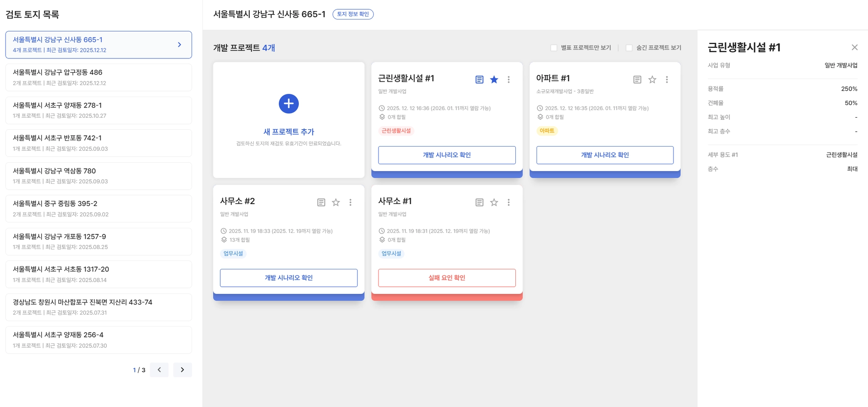
Task: Star the 아파트 #1 project
Action: [652, 80]
